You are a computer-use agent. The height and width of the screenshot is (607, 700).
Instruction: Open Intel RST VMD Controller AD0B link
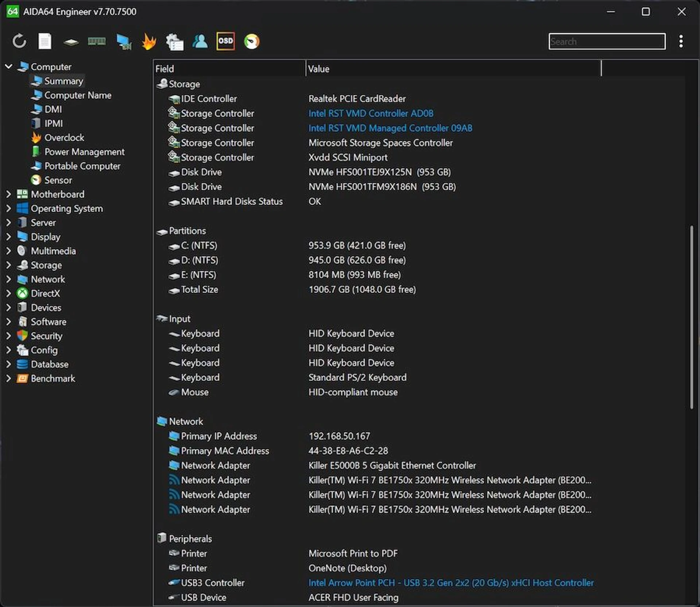(371, 113)
